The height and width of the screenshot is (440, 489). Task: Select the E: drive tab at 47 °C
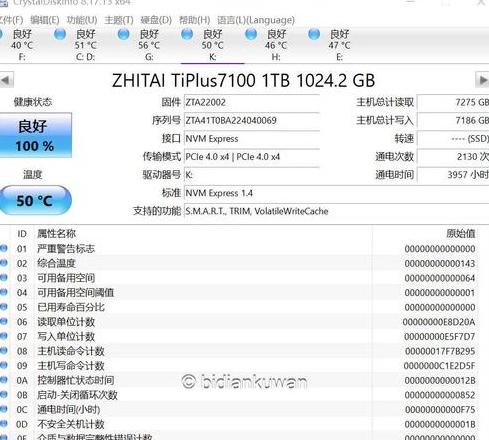pyautogui.click(x=339, y=45)
